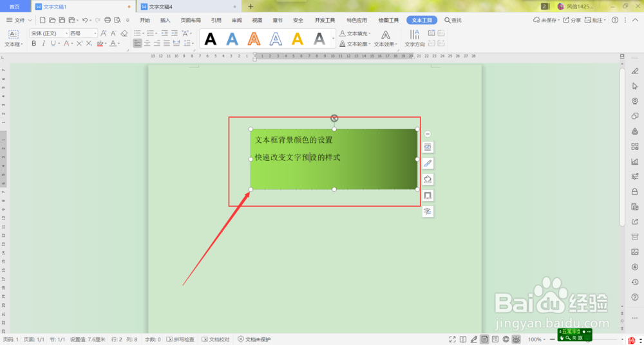Open the help question-mark icon in ribbon
This screenshot has width=644, height=345.
(x=615, y=20)
